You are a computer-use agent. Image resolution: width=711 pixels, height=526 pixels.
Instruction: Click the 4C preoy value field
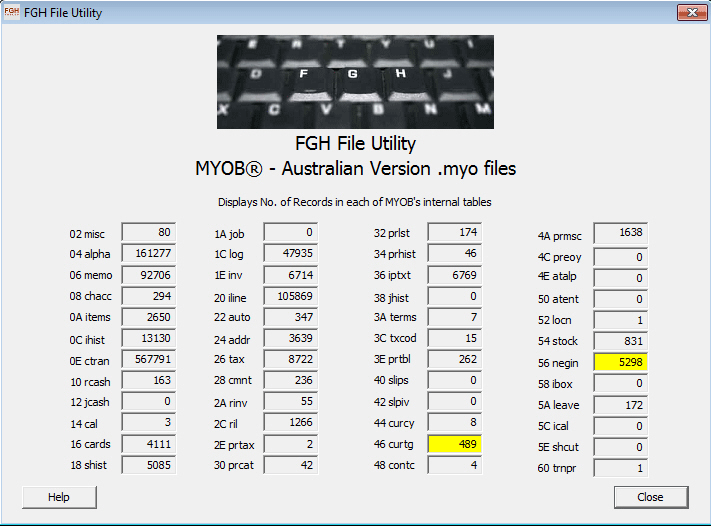(x=620, y=257)
